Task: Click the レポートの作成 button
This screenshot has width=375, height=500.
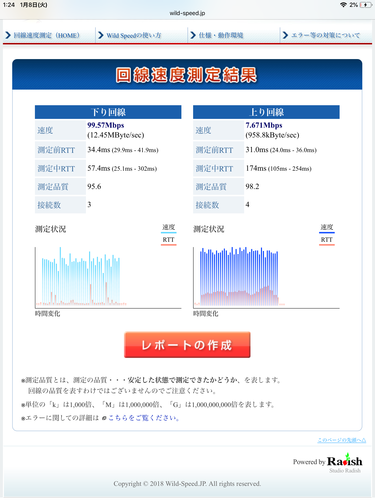Action: (187, 345)
